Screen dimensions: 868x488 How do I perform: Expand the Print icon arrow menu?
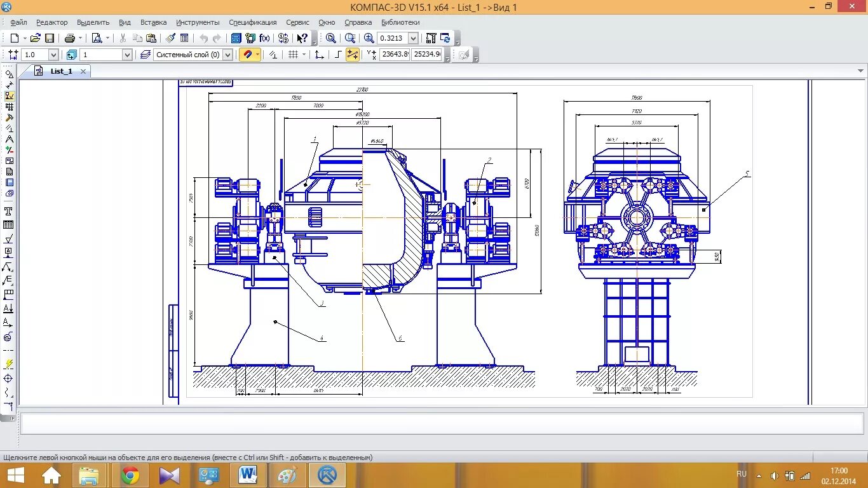[x=79, y=38]
